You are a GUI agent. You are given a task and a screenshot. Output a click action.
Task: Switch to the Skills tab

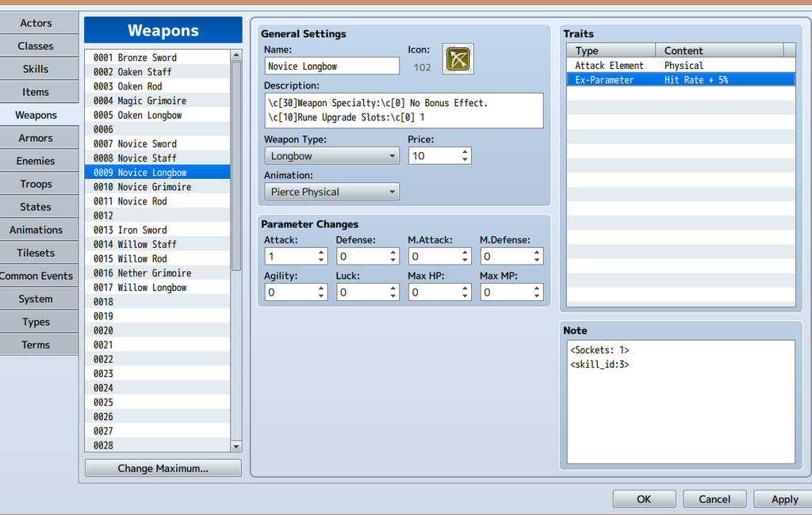point(36,69)
